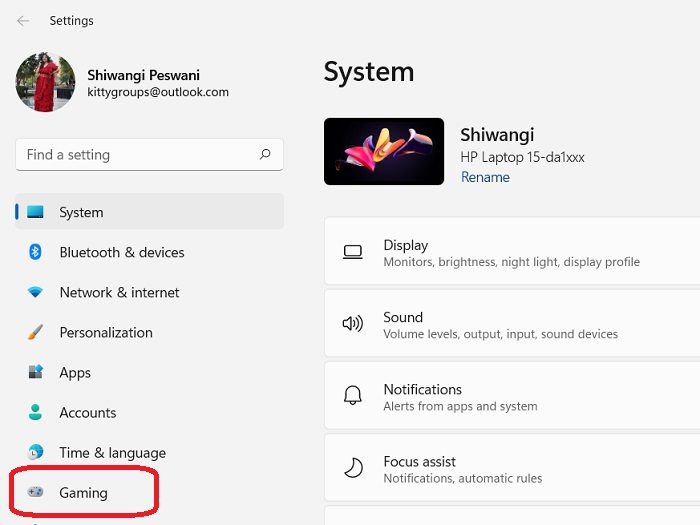Open Focus assist settings card
The image size is (700, 525).
point(512,467)
